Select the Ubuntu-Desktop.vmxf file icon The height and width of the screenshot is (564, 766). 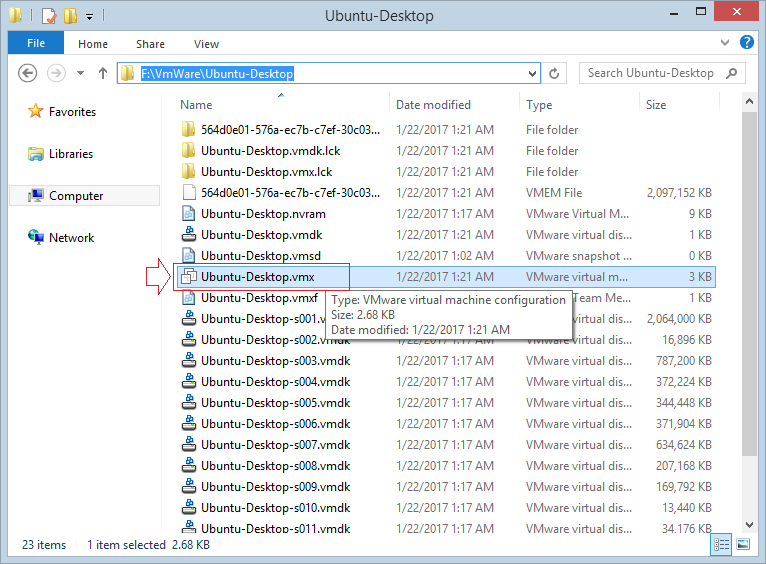(x=189, y=297)
